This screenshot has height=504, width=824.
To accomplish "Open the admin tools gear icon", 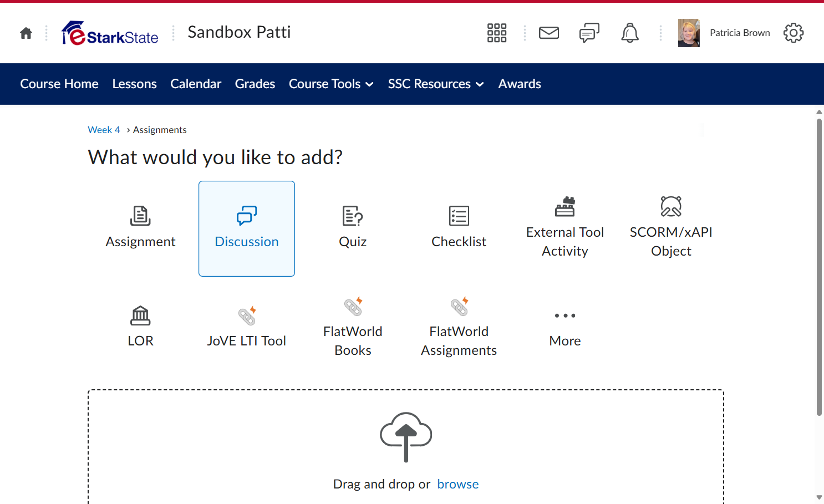I will point(794,33).
